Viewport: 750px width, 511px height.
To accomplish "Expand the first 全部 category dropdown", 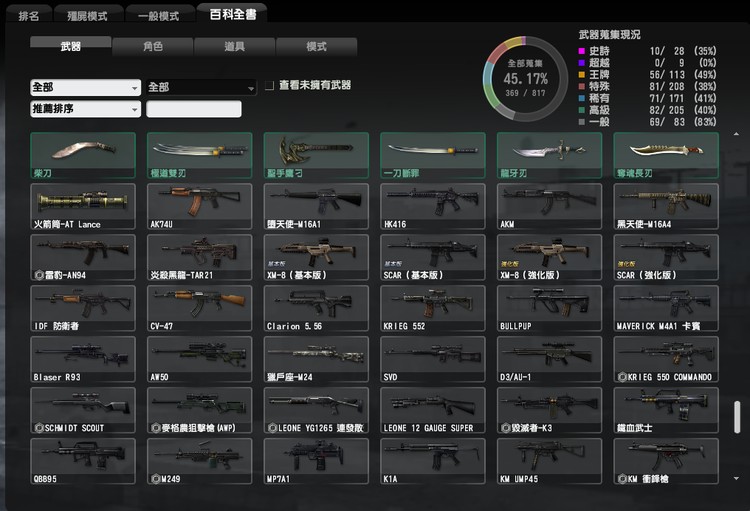I will click(x=86, y=88).
